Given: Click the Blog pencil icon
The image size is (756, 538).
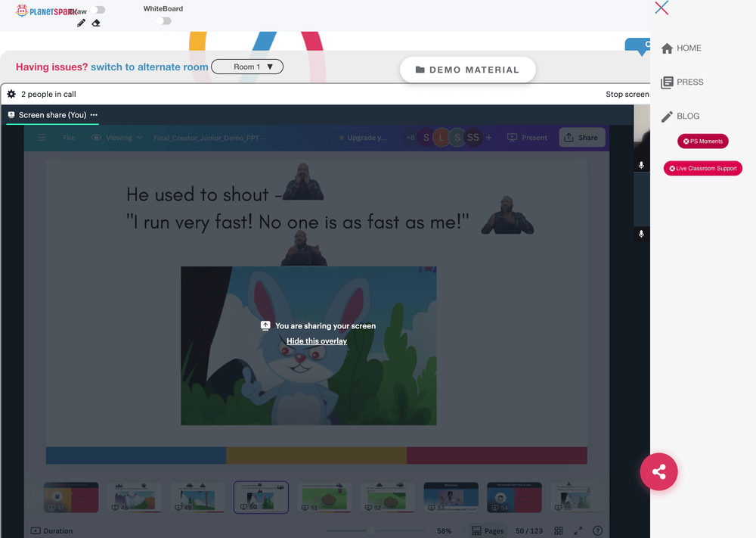Looking at the screenshot, I should [x=667, y=117].
